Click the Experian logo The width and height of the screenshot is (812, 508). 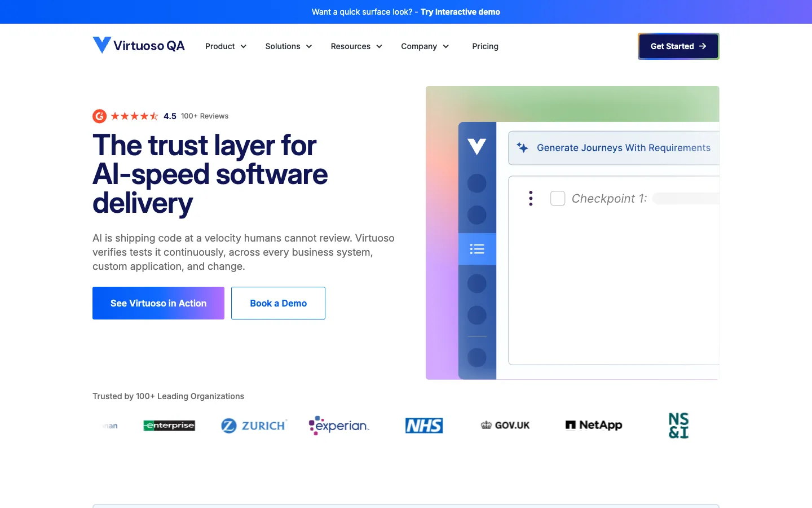[339, 426]
